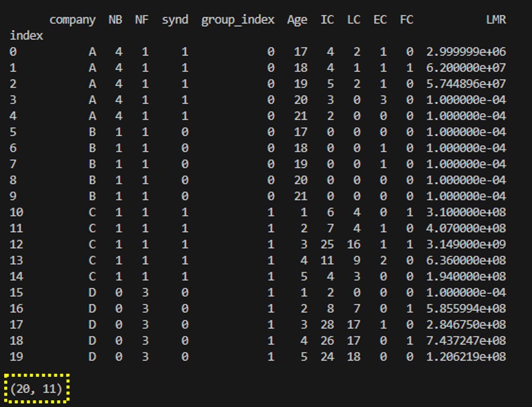Image resolution: width=532 pixels, height=407 pixels.
Task: Click the 'Age' column header
Action: (x=297, y=20)
